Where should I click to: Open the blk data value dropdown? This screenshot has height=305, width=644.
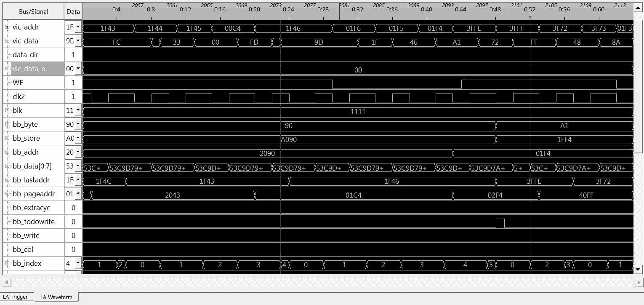tap(78, 110)
